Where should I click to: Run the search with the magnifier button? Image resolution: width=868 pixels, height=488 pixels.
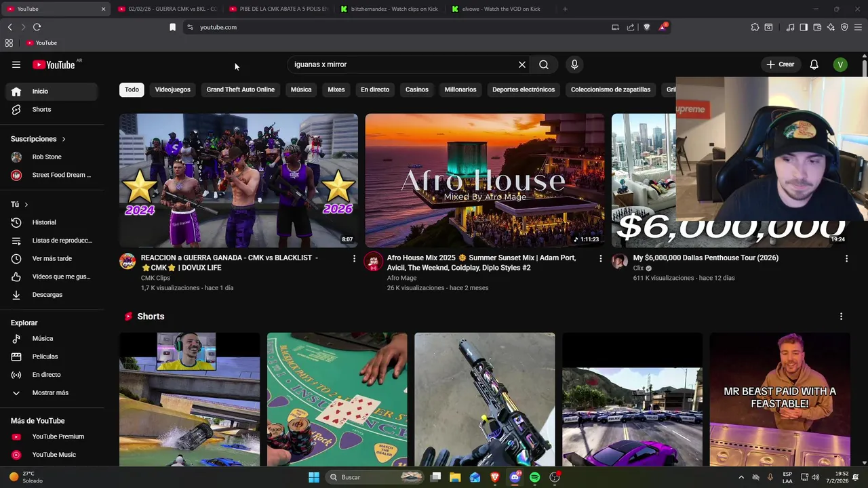pos(544,64)
